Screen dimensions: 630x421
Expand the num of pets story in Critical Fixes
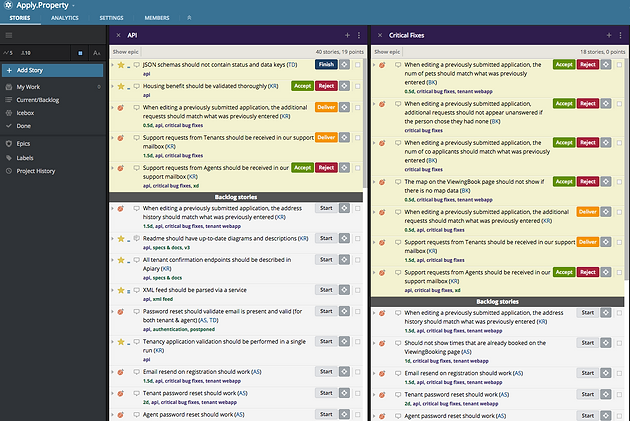[x=374, y=65]
